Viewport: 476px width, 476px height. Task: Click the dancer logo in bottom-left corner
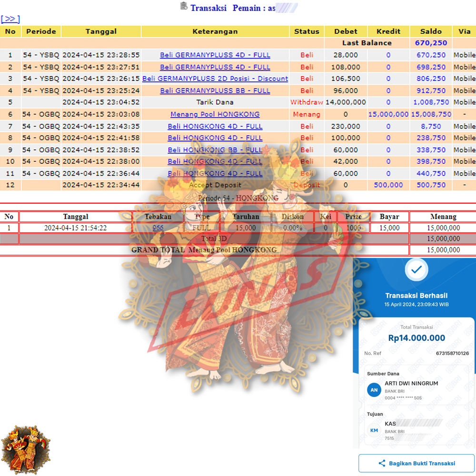click(25, 449)
